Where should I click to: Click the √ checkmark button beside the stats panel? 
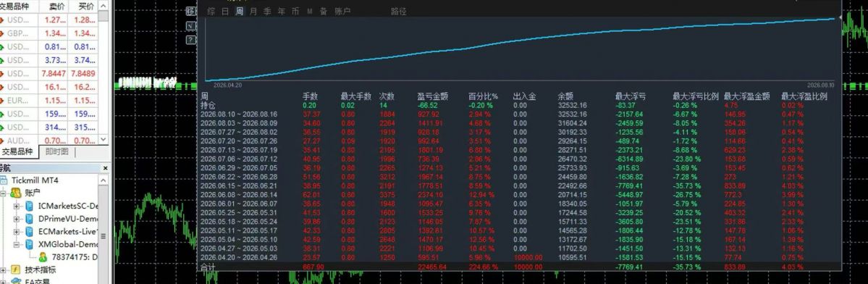[191, 25]
